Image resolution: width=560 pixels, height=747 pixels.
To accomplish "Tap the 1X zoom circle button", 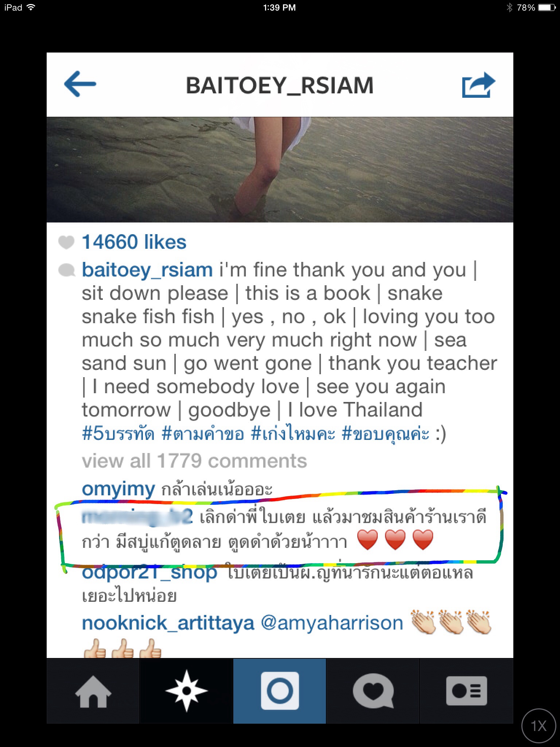I will [539, 726].
